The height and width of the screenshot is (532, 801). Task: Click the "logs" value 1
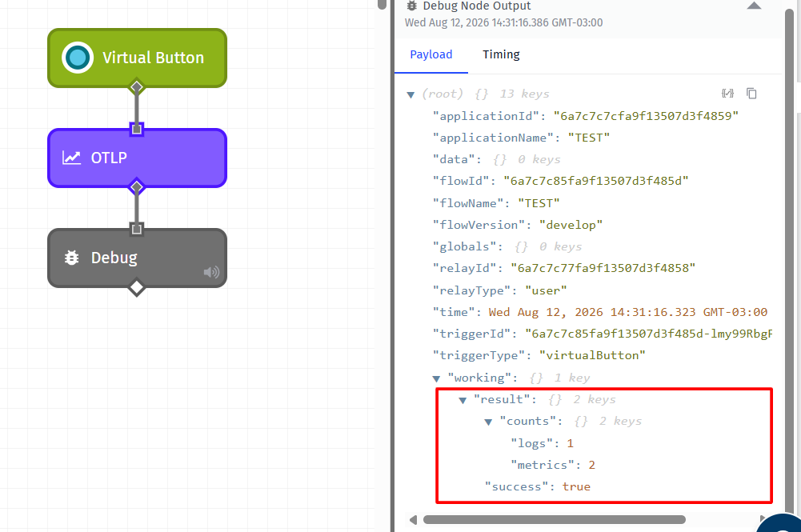pyautogui.click(x=570, y=444)
